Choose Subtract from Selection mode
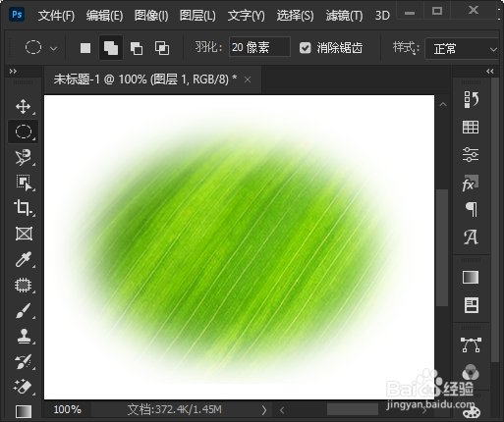The image size is (504, 422). [x=137, y=48]
